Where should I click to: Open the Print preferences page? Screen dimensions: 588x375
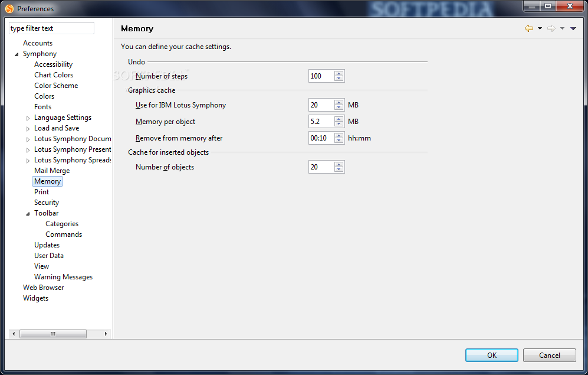point(42,191)
